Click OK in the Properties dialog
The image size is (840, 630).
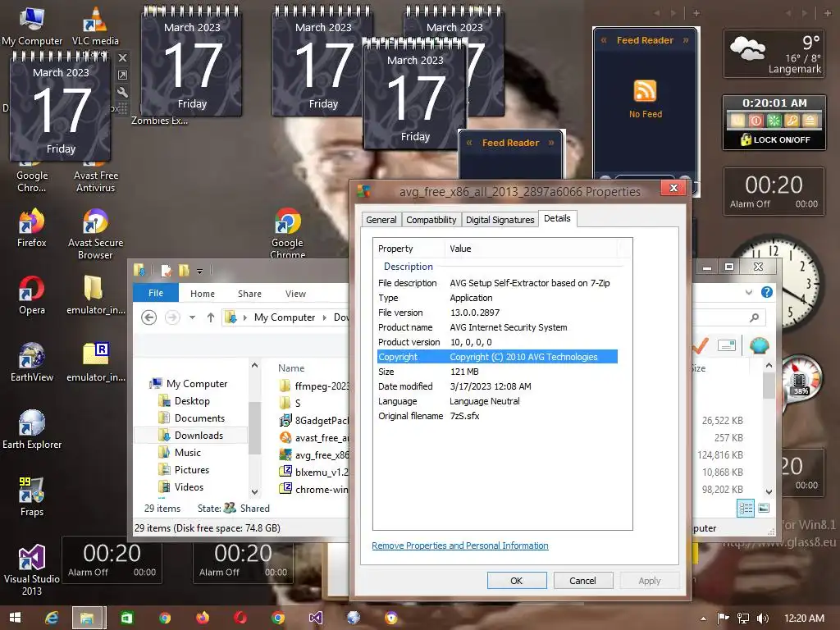point(517,581)
